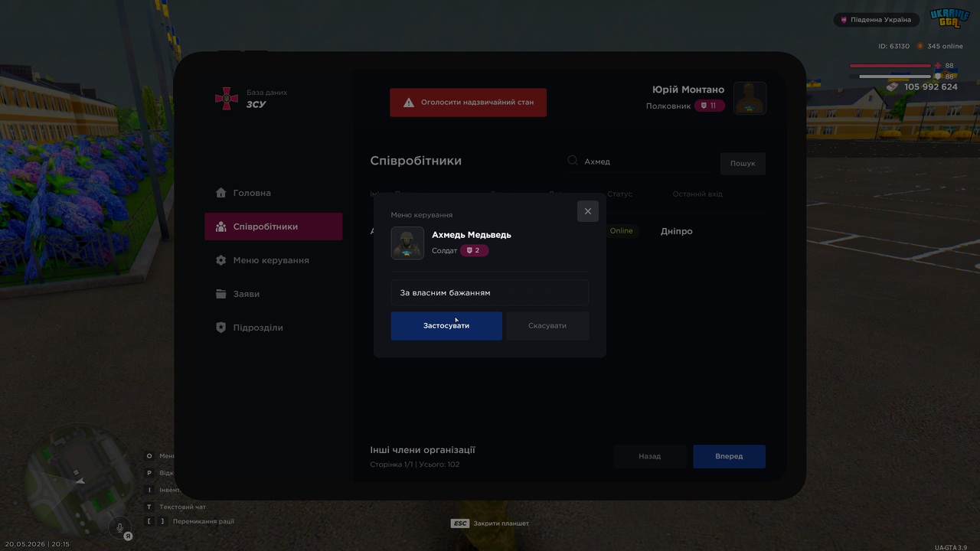Image resolution: width=980 pixels, height=551 pixels.
Task: Click Юрій Монтано's profile avatar
Action: point(750,98)
